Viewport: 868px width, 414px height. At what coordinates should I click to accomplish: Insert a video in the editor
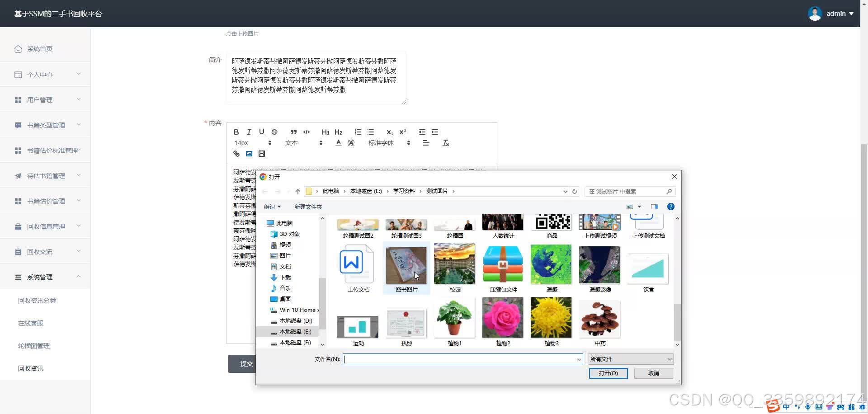pos(262,154)
